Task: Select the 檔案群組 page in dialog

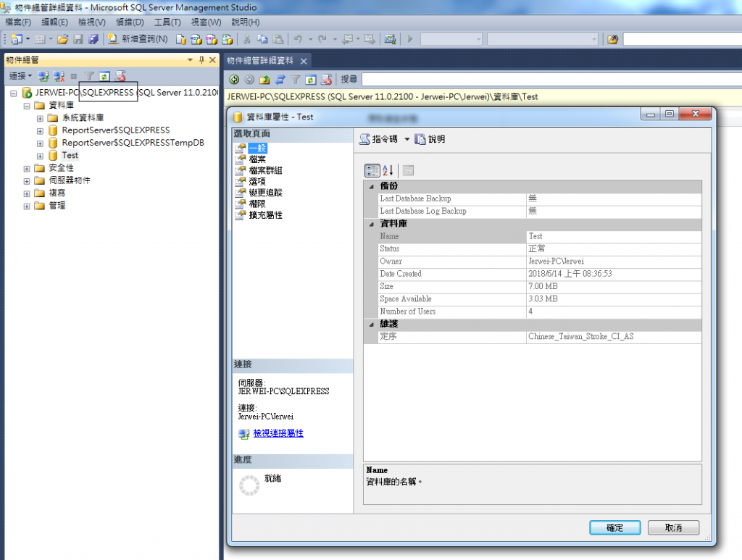Action: (265, 170)
